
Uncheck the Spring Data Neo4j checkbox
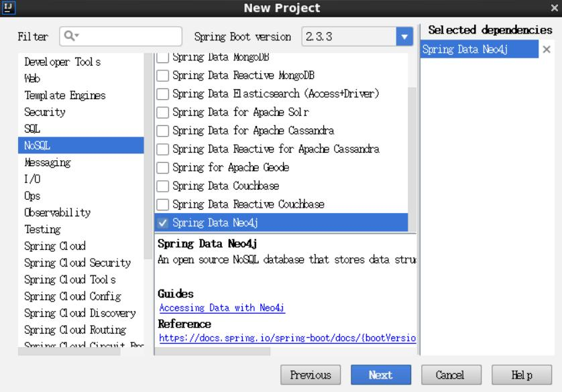(x=162, y=222)
